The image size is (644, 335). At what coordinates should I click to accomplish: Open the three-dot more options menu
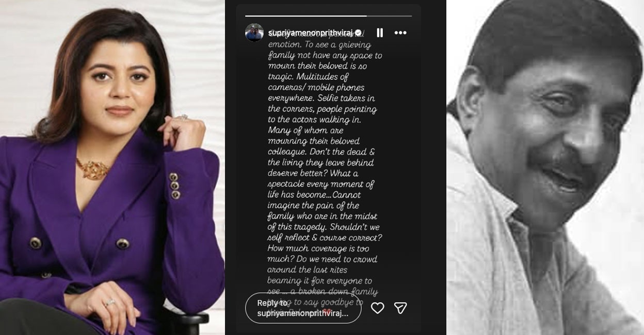pyautogui.click(x=400, y=33)
